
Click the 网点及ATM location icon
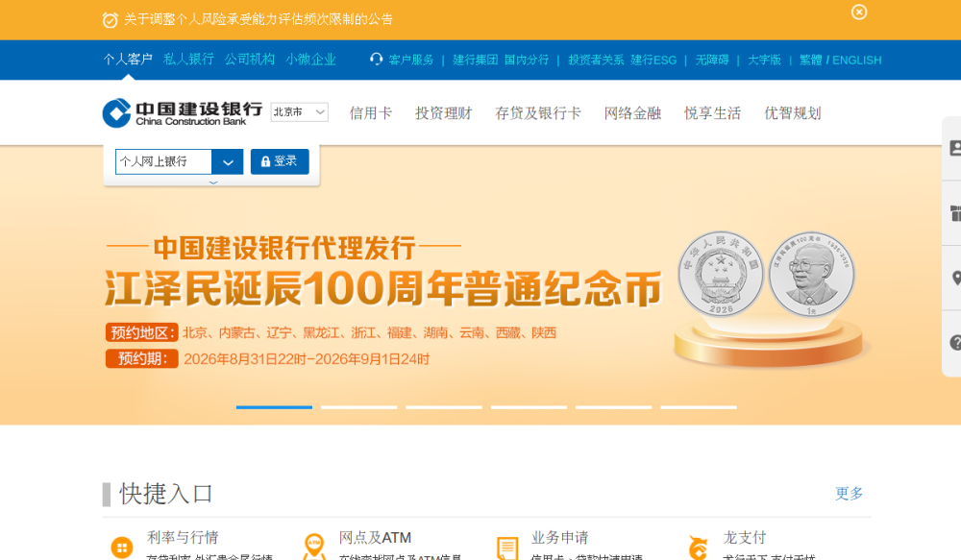314,547
